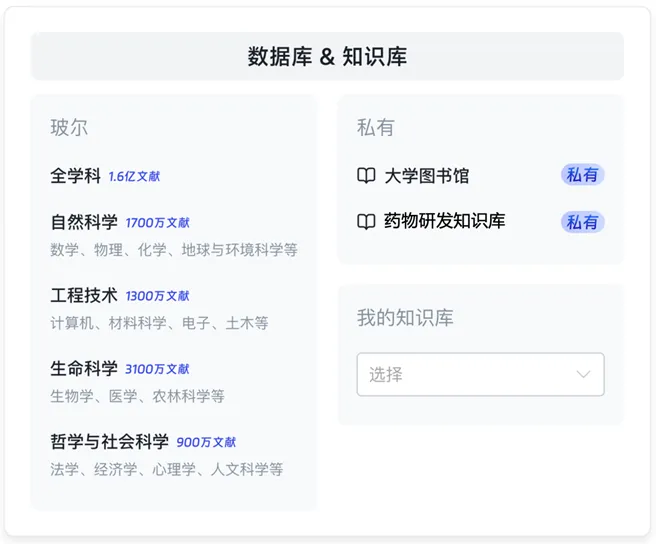
Task: Click the book icon beside 药物研发知识库
Action: (x=366, y=221)
